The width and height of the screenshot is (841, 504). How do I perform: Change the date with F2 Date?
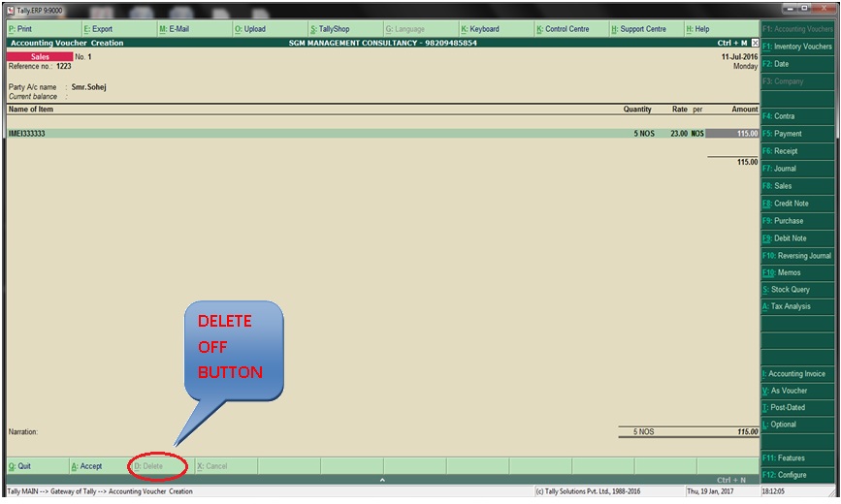[797, 64]
